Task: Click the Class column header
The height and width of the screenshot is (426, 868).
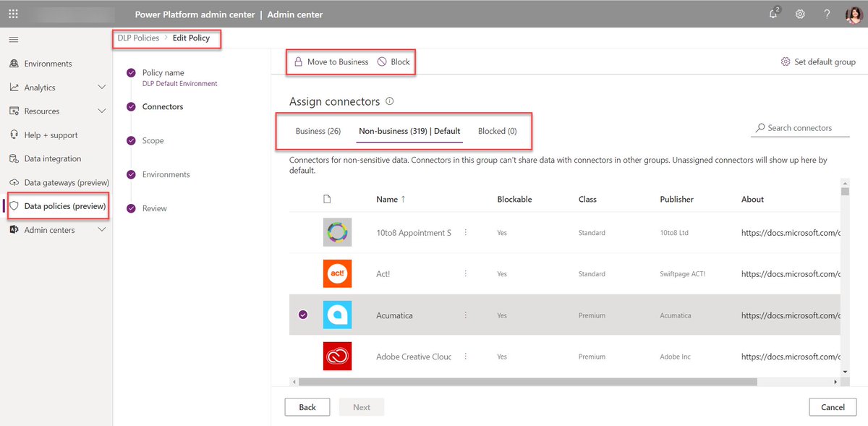Action: pyautogui.click(x=587, y=199)
